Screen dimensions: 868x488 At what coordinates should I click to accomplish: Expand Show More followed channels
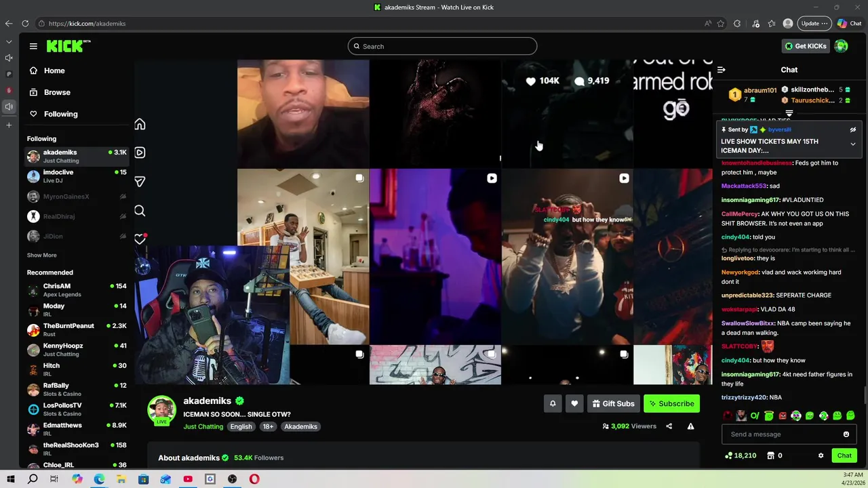click(x=42, y=256)
